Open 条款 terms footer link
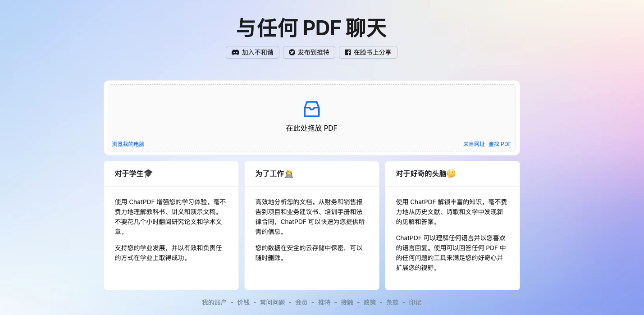 pos(393,302)
